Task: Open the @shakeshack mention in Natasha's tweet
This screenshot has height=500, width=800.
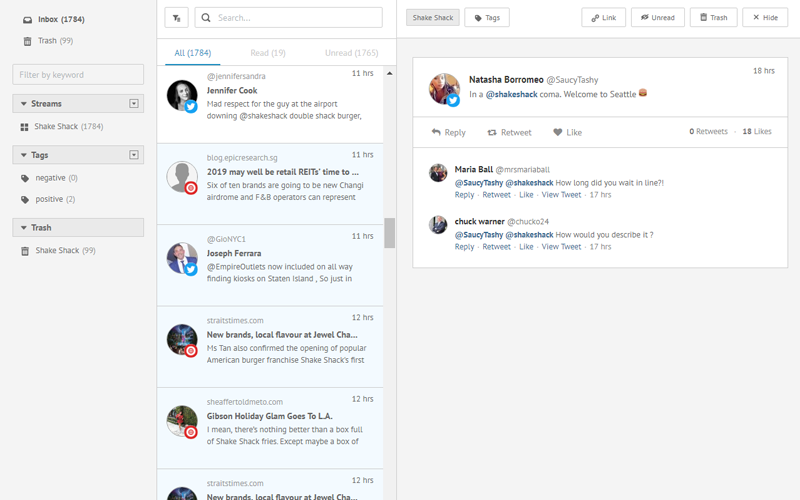Action: click(511, 94)
